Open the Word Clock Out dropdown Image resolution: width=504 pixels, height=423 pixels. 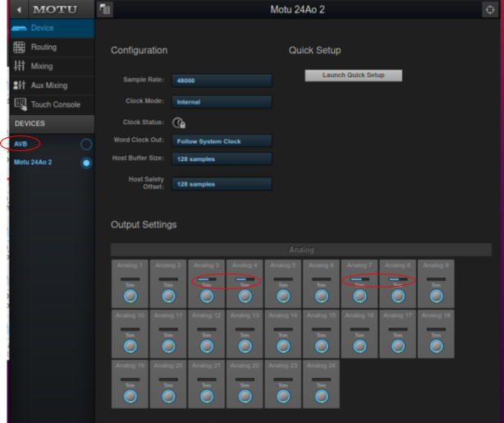coord(222,141)
